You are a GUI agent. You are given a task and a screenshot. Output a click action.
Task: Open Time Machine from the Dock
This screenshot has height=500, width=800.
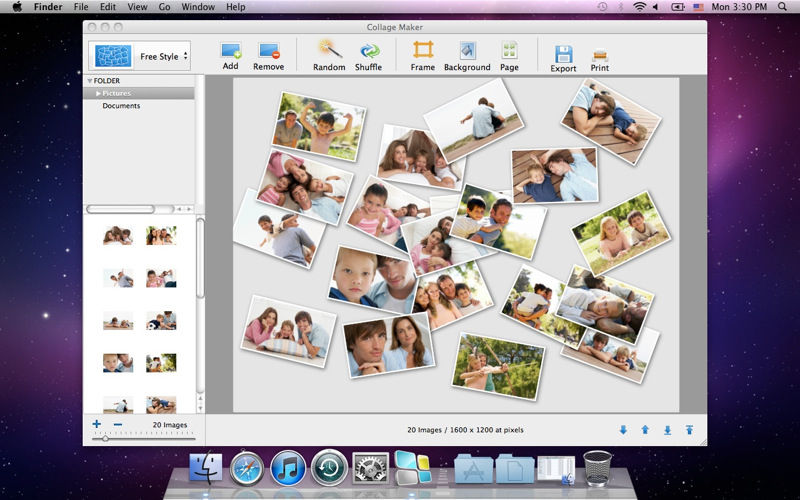tap(329, 467)
